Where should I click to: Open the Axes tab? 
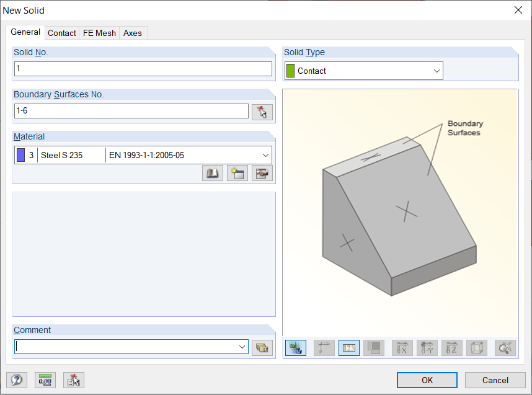[x=133, y=33]
